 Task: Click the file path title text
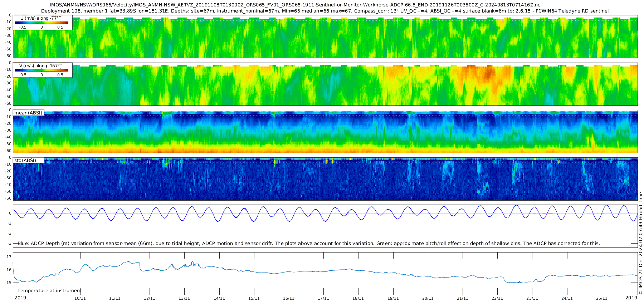pyautogui.click(x=295, y=5)
